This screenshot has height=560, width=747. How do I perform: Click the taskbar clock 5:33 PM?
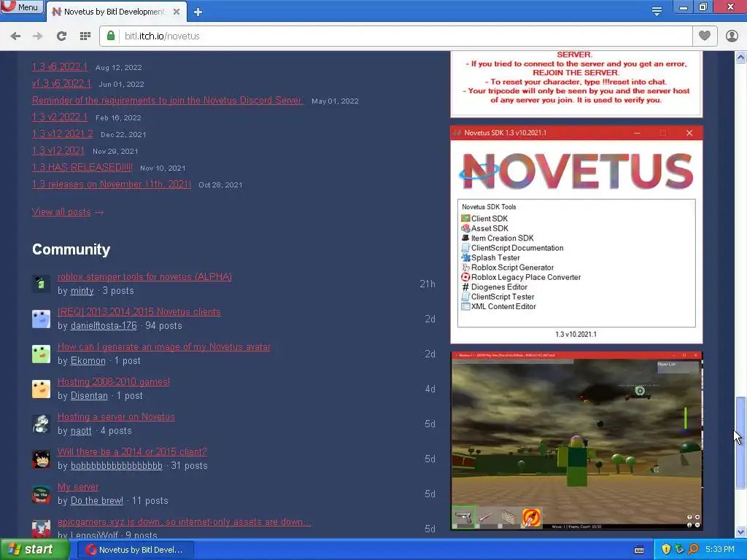[719, 550]
